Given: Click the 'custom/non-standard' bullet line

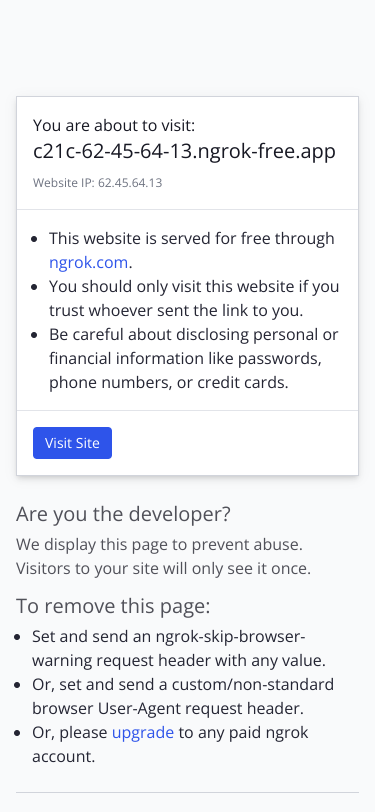Looking at the screenshot, I should click(183, 685).
